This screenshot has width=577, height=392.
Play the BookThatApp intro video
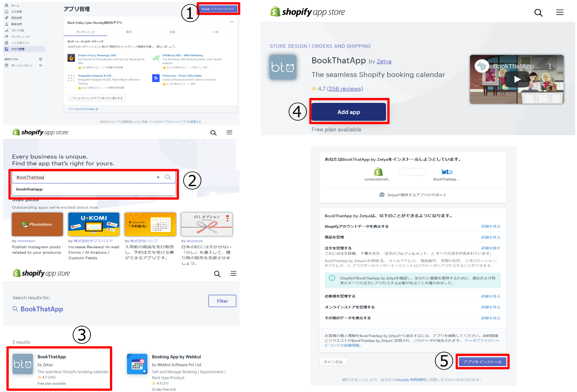[x=517, y=79]
